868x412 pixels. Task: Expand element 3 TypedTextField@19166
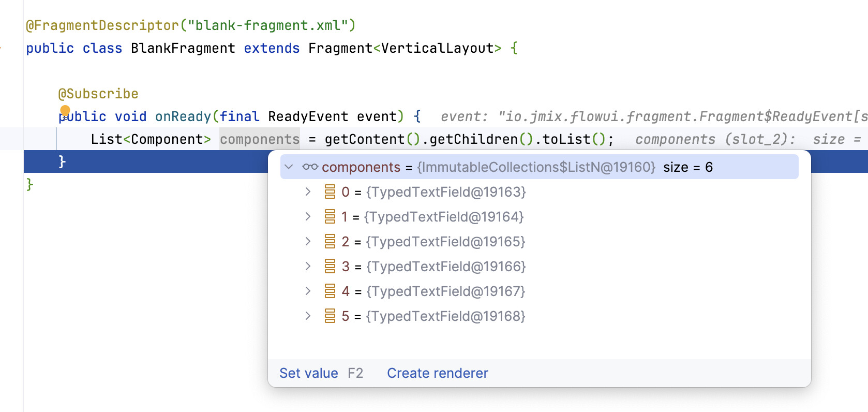click(x=308, y=267)
